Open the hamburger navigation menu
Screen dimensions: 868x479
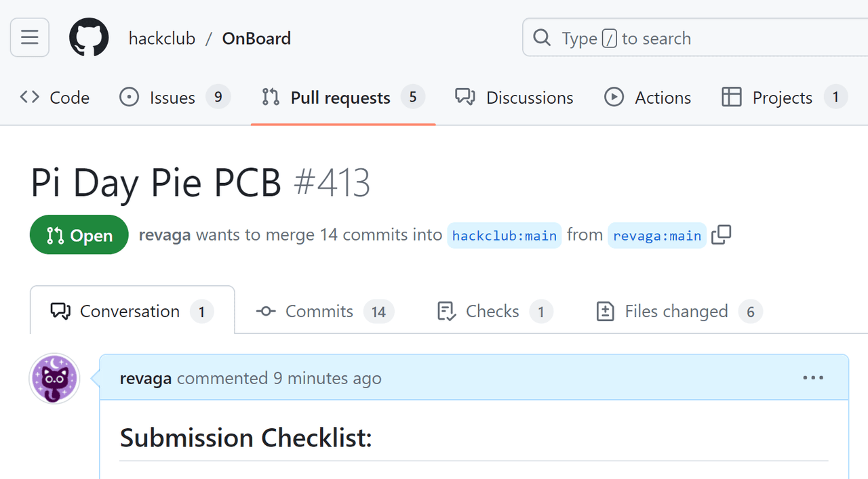pyautogui.click(x=30, y=37)
